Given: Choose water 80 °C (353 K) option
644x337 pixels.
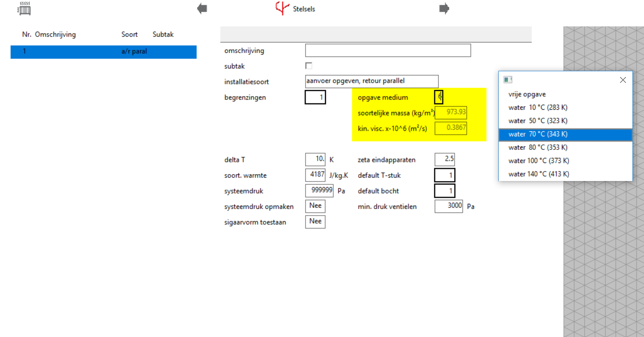Looking at the screenshot, I should pyautogui.click(x=538, y=148).
